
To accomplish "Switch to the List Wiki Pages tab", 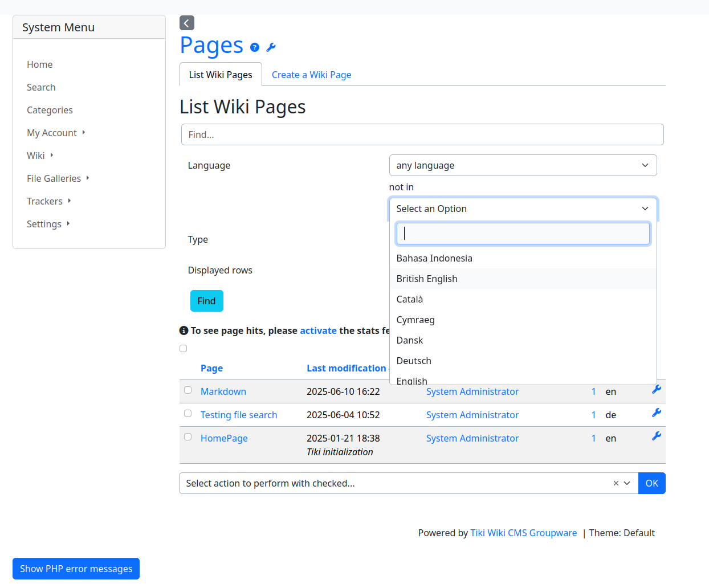I will 221,75.
